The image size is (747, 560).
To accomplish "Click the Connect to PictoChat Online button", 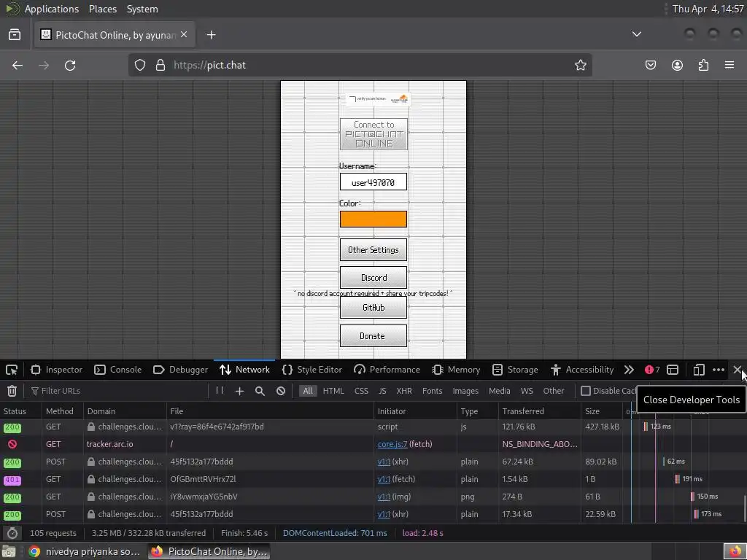I will point(373,134).
